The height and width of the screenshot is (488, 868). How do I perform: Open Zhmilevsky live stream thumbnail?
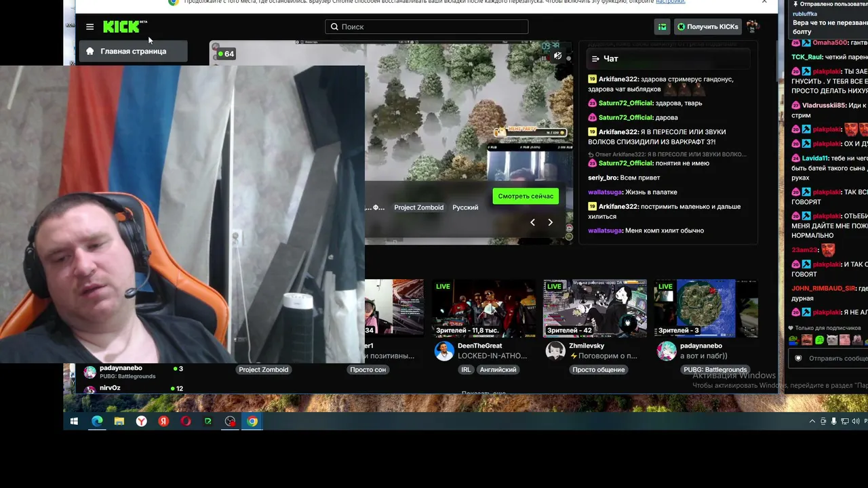(x=595, y=308)
